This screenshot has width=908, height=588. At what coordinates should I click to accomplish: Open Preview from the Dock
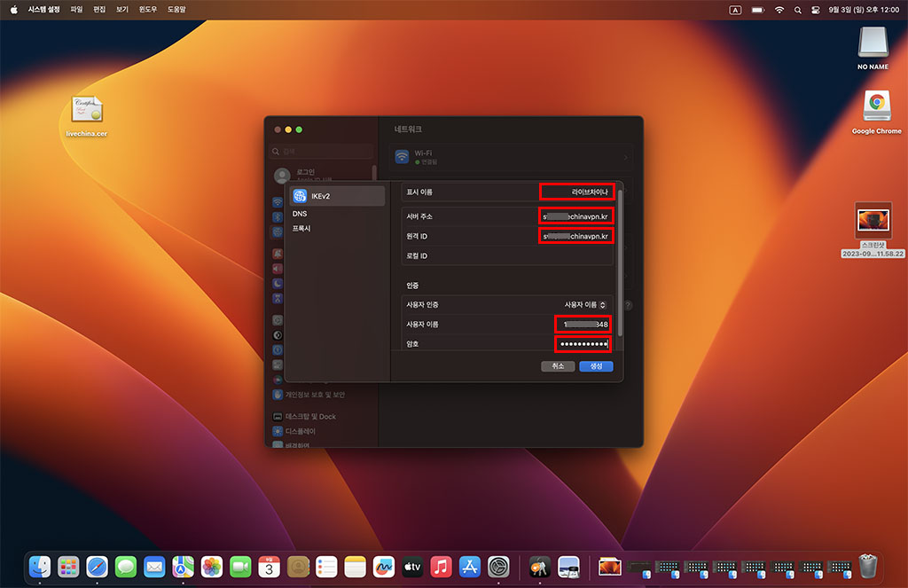(x=568, y=567)
